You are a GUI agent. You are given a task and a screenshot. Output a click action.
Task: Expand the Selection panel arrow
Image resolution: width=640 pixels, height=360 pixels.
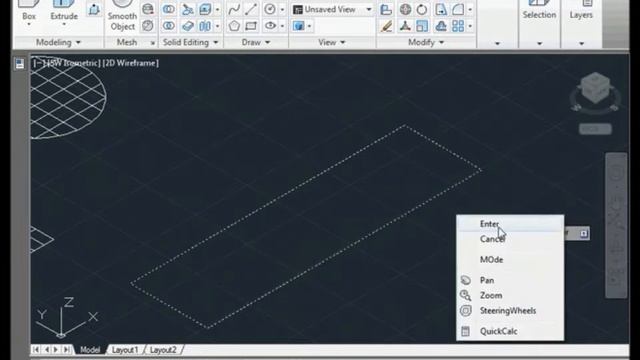tap(539, 43)
